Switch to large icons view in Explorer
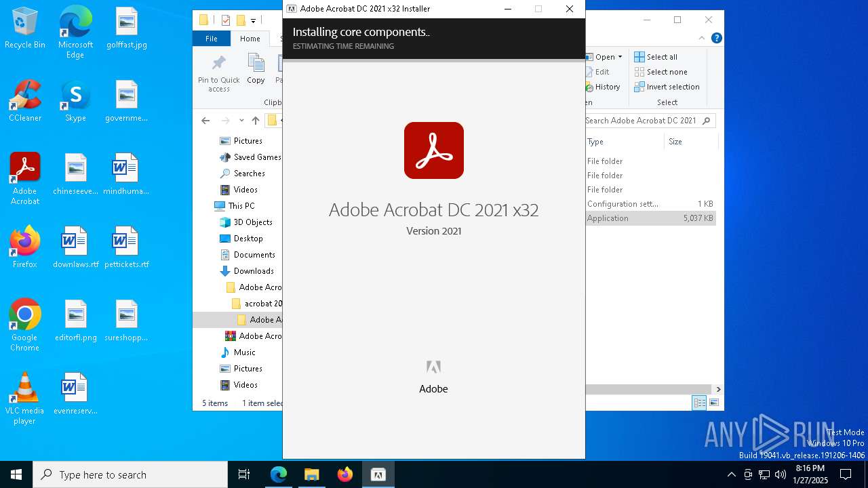Screen dimensions: 868x488 [714, 403]
